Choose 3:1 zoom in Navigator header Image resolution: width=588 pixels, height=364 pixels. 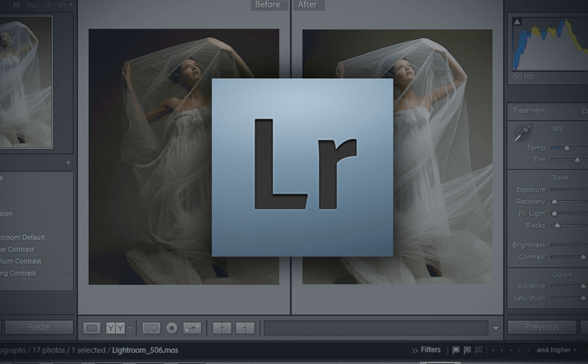pos(62,5)
